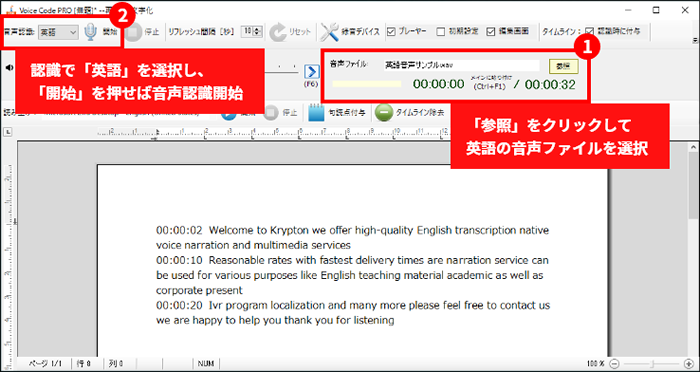700x372 pixels.
Task: Click the grey stop (停止) button in top toolbar
Action: (x=133, y=32)
